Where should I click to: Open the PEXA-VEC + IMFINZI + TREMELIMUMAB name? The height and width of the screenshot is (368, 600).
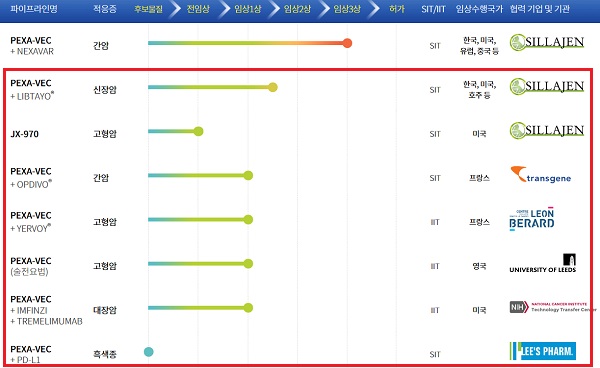pyautogui.click(x=46, y=310)
